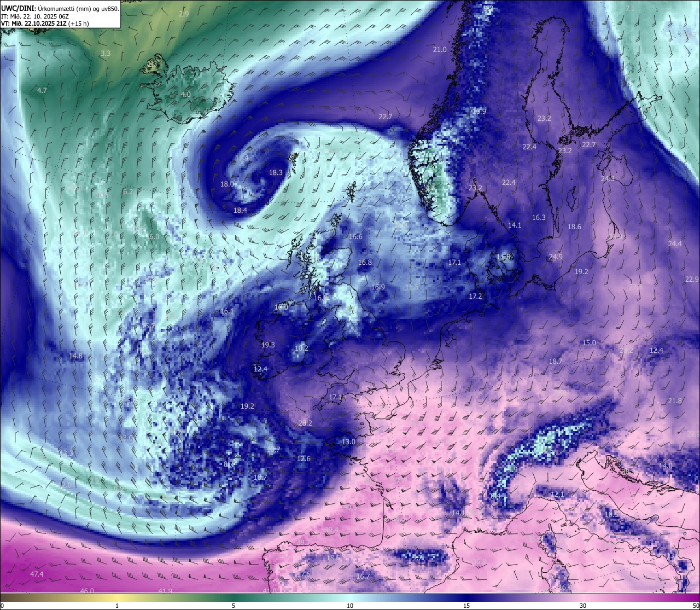Image resolution: width=700 pixels, height=610 pixels.
Task: Click the 14.8 value label
Action: tap(75, 356)
